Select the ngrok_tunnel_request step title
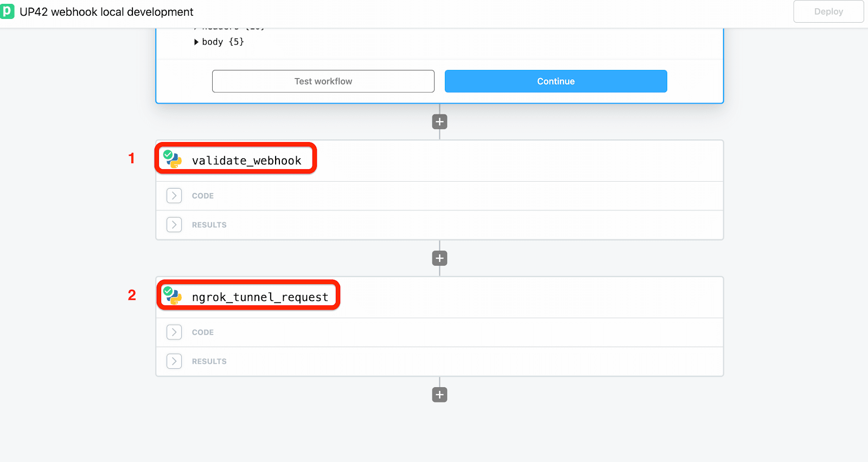Image resolution: width=868 pixels, height=462 pixels. tap(260, 297)
